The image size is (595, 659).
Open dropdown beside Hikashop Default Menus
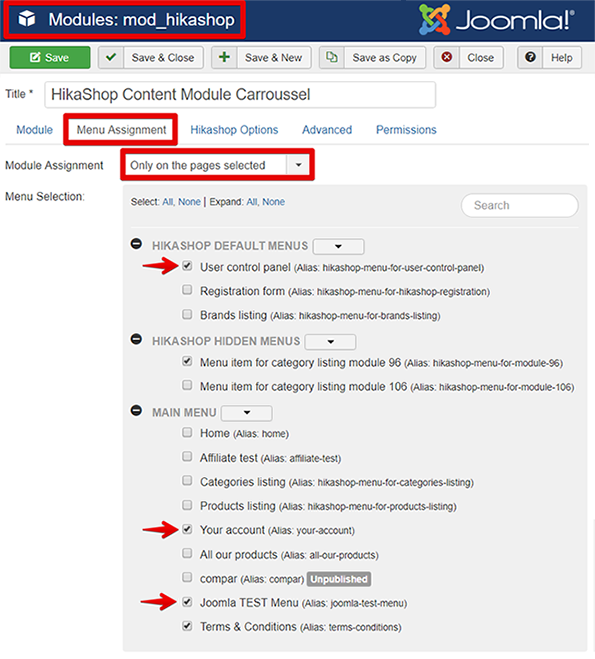coord(339,246)
